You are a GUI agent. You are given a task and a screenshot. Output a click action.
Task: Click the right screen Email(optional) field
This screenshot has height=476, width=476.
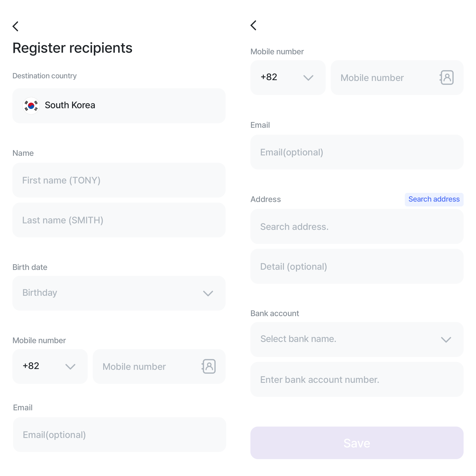point(357,152)
